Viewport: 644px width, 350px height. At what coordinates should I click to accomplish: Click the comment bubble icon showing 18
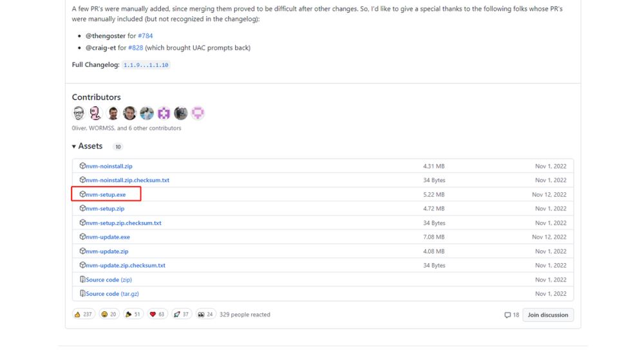[508, 315]
